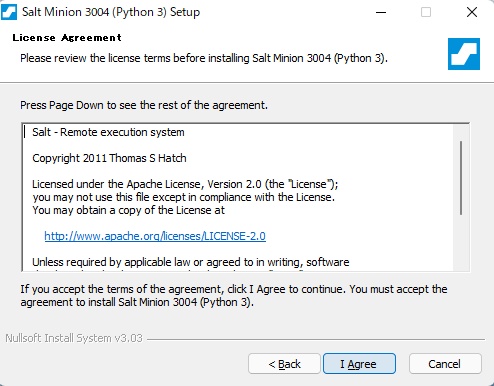Screen dimensions: 494x386
Task: Click the 'License Agreement' heading
Action: tap(67, 38)
